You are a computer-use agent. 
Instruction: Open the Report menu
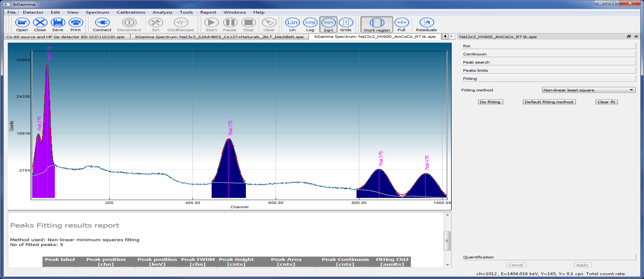[208, 12]
